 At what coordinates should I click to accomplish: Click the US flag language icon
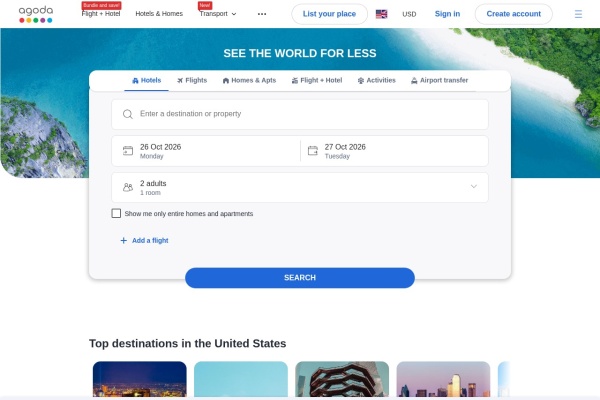click(381, 14)
